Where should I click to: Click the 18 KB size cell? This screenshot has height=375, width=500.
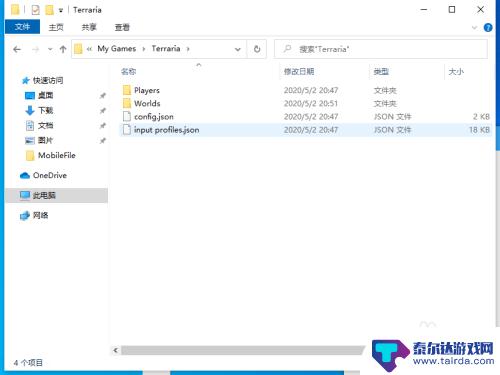(479, 130)
